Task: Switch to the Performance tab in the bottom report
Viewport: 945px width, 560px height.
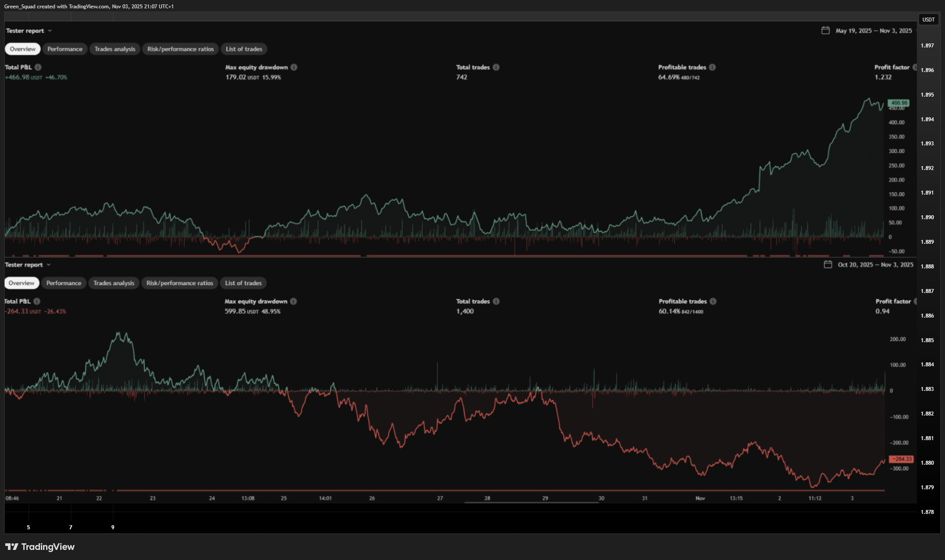Action: point(64,283)
